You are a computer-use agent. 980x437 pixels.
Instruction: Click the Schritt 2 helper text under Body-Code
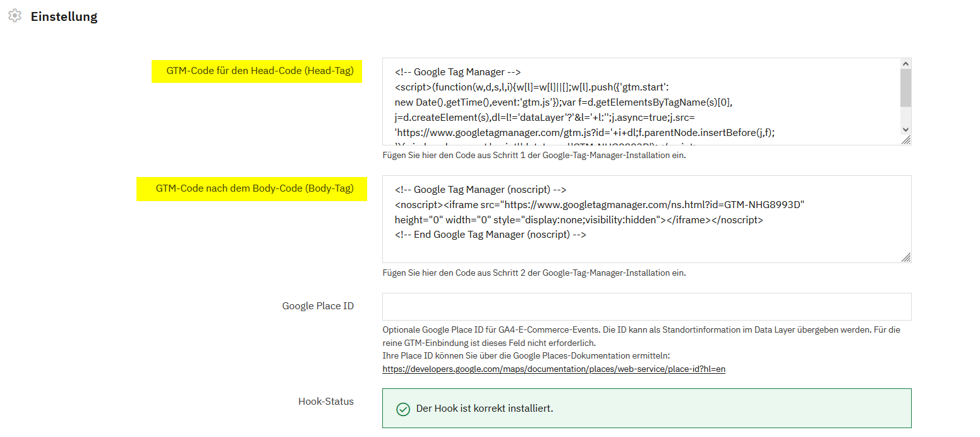coord(534,273)
